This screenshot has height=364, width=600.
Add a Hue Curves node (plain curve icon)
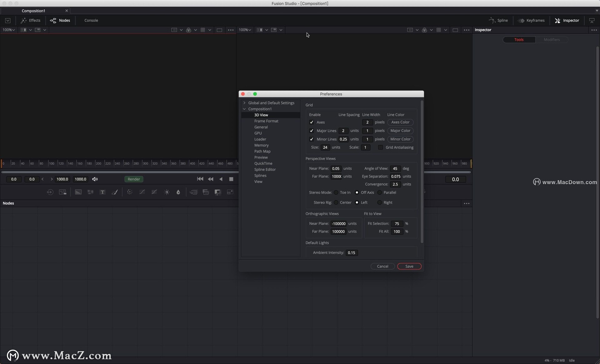(154, 192)
